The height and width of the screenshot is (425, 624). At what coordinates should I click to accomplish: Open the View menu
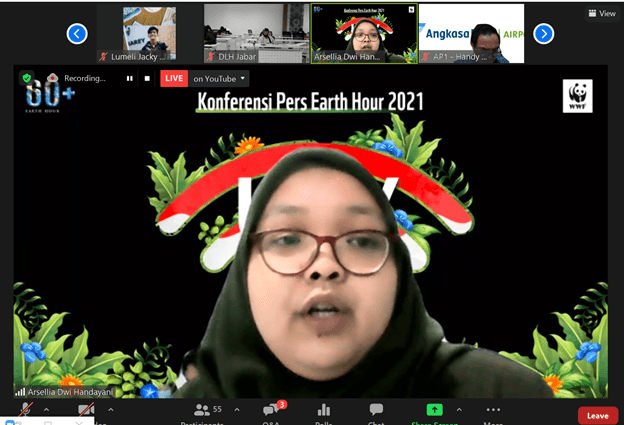[x=602, y=13]
